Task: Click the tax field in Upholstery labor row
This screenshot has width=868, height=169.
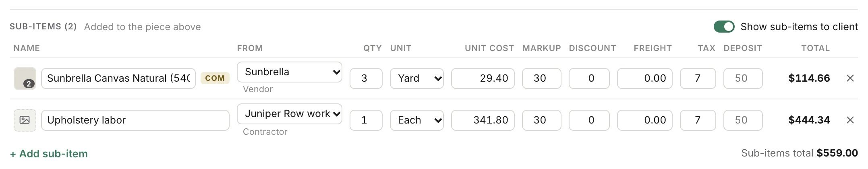Action: [698, 120]
